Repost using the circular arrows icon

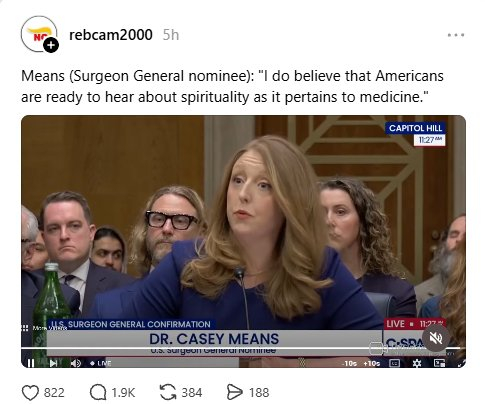[x=167, y=392]
